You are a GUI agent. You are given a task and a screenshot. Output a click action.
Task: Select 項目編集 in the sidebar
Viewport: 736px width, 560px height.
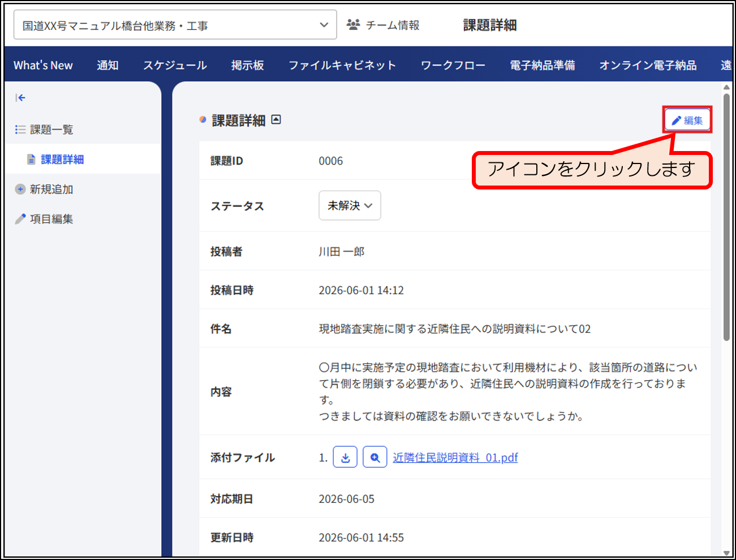pyautogui.click(x=51, y=219)
